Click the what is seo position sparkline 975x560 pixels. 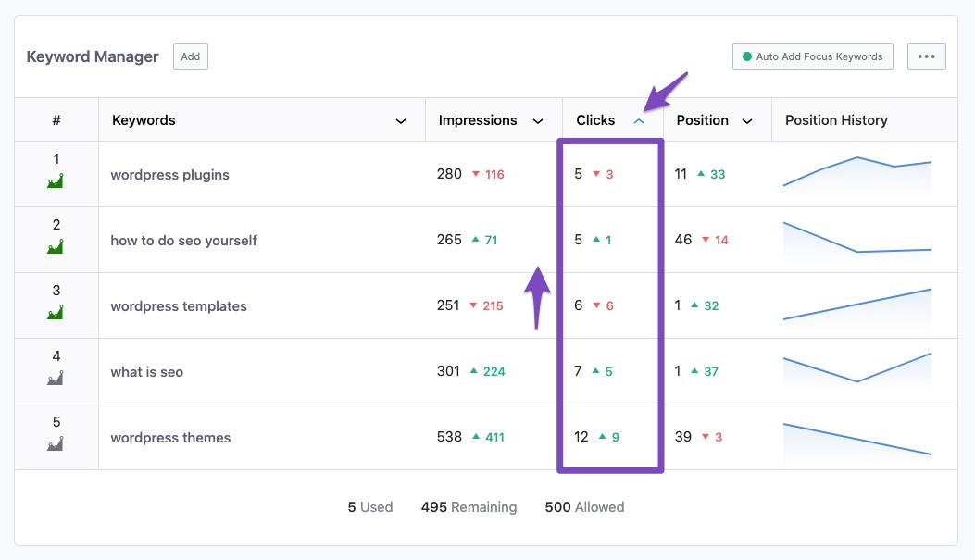coord(856,367)
